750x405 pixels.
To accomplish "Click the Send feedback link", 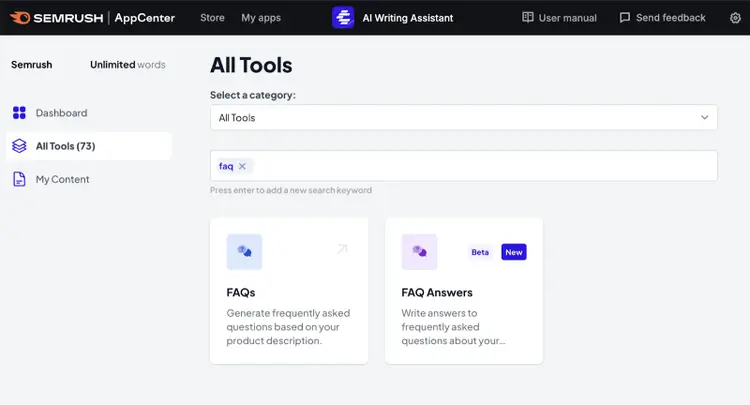I will 671,18.
